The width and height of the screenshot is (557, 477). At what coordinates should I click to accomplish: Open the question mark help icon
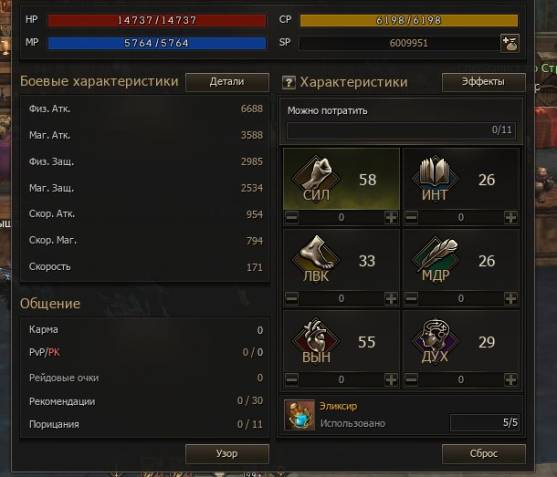click(x=288, y=82)
